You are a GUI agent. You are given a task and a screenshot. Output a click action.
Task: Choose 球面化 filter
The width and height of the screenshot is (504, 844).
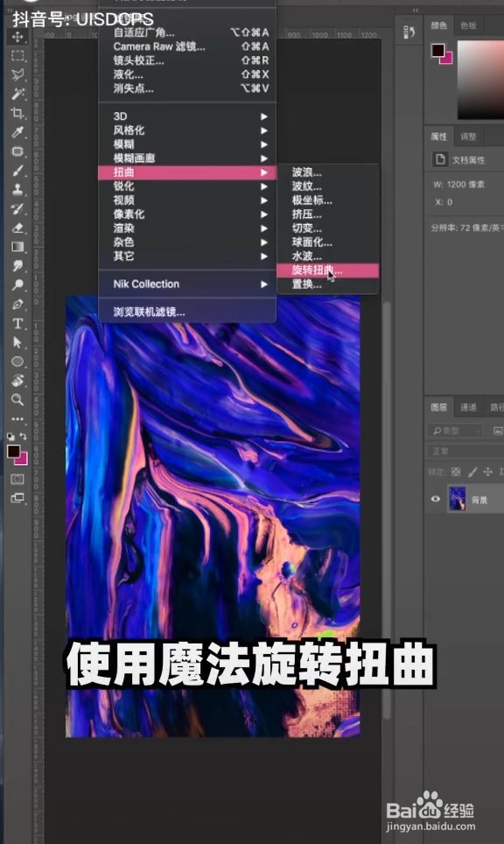point(327,243)
